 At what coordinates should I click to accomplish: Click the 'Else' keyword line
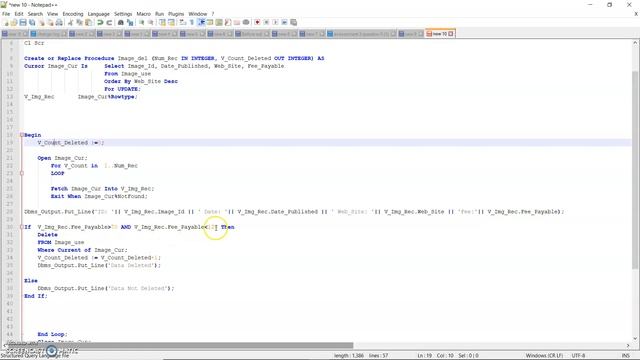(31, 281)
